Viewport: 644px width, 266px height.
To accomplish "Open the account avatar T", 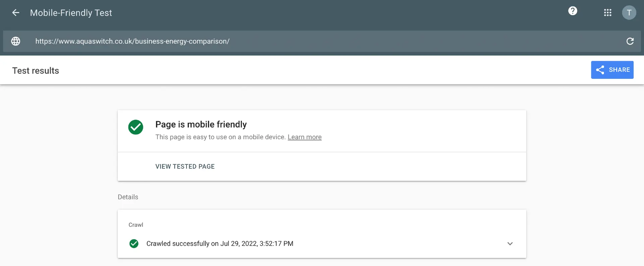I will tap(629, 13).
